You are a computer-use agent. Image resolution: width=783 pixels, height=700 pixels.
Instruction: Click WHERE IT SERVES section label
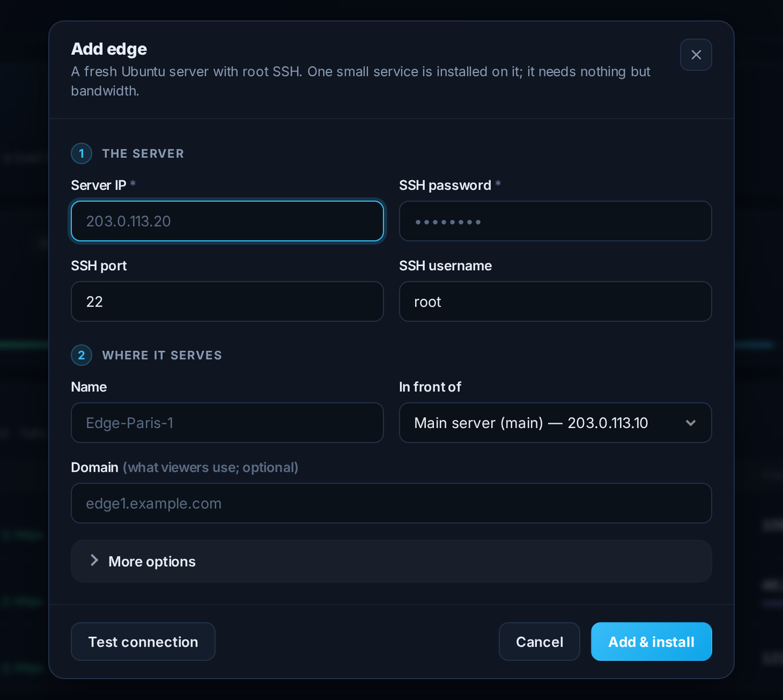click(162, 356)
